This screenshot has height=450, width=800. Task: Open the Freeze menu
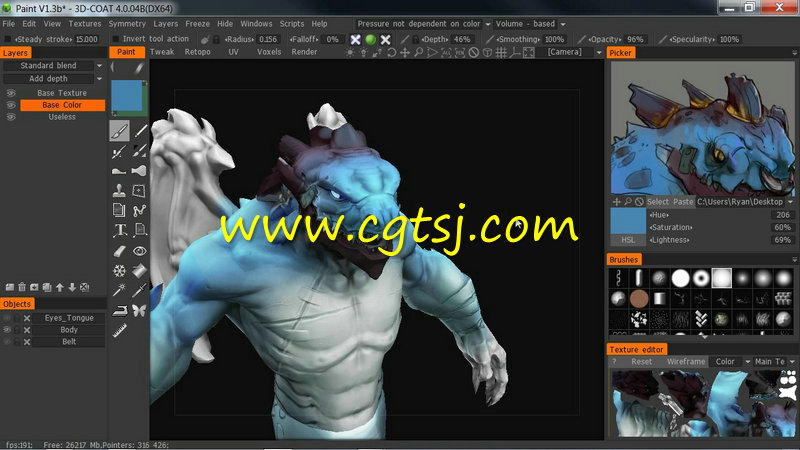click(197, 24)
